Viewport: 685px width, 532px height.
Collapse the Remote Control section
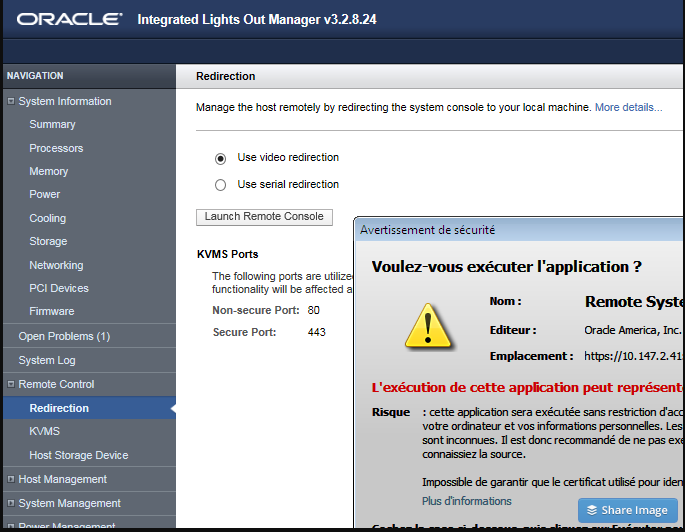click(x=11, y=384)
